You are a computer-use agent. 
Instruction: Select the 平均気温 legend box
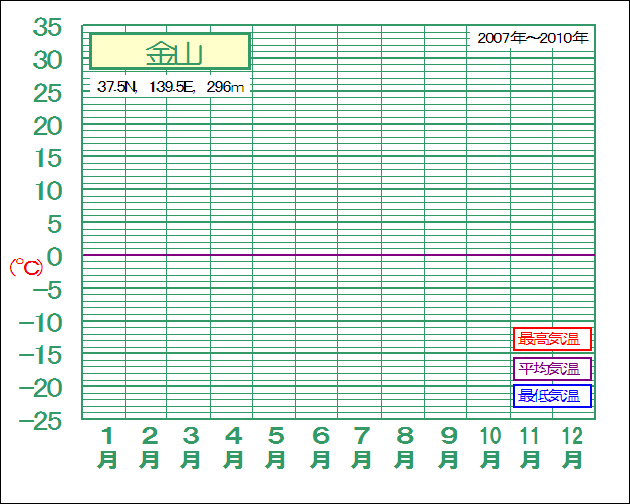(552, 369)
